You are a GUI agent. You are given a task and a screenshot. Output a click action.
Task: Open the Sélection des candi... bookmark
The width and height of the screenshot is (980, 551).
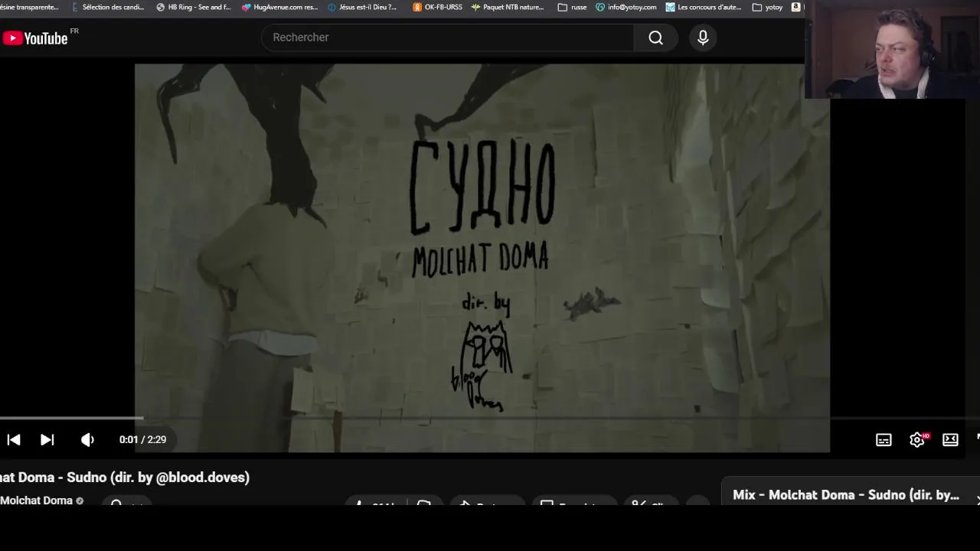pyautogui.click(x=107, y=7)
